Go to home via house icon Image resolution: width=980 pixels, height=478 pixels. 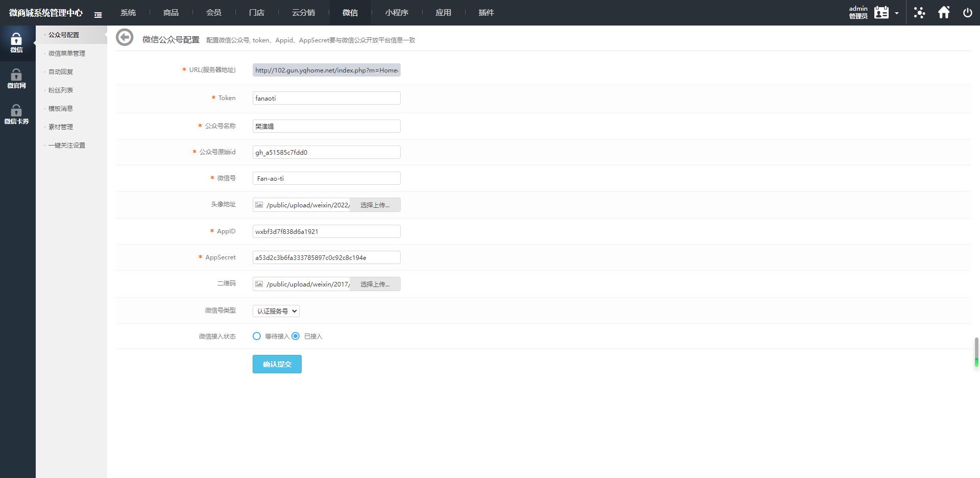click(x=944, y=12)
